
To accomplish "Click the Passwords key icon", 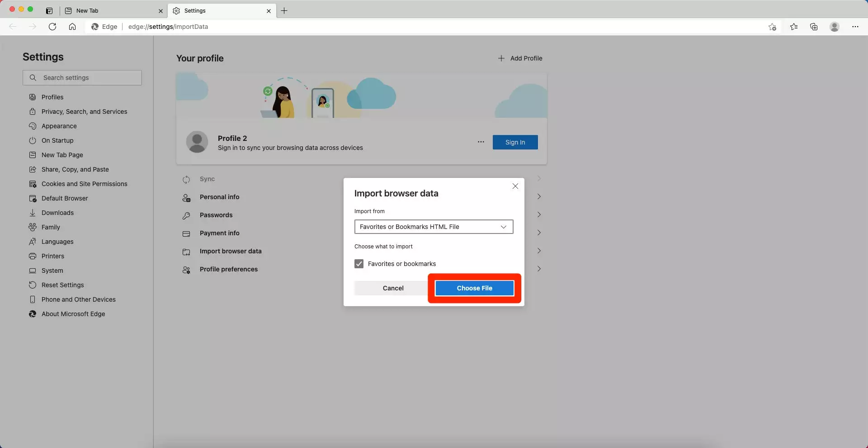I will tap(186, 216).
